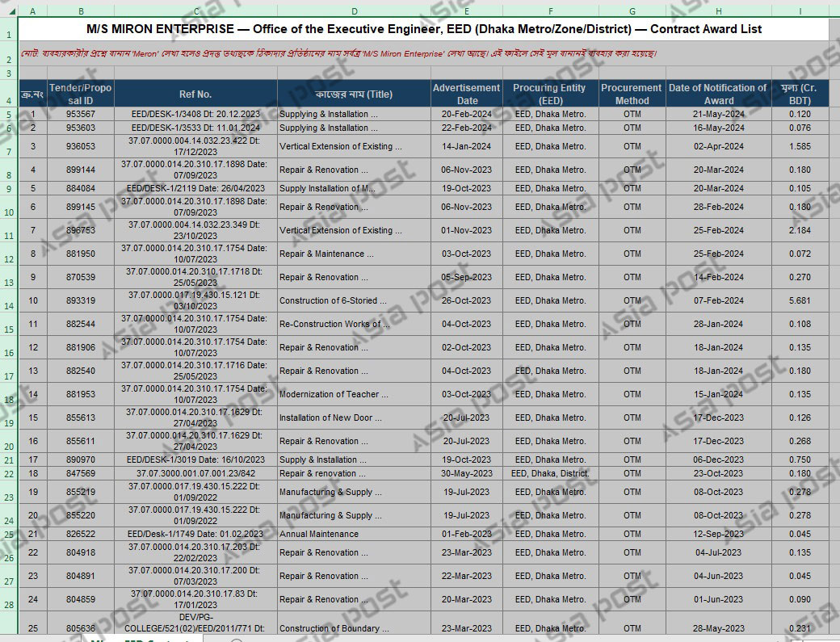This screenshot has width=840, height=642.
Task: Click title cell 'Repair & Maintenance ...'
Action: tap(354, 254)
